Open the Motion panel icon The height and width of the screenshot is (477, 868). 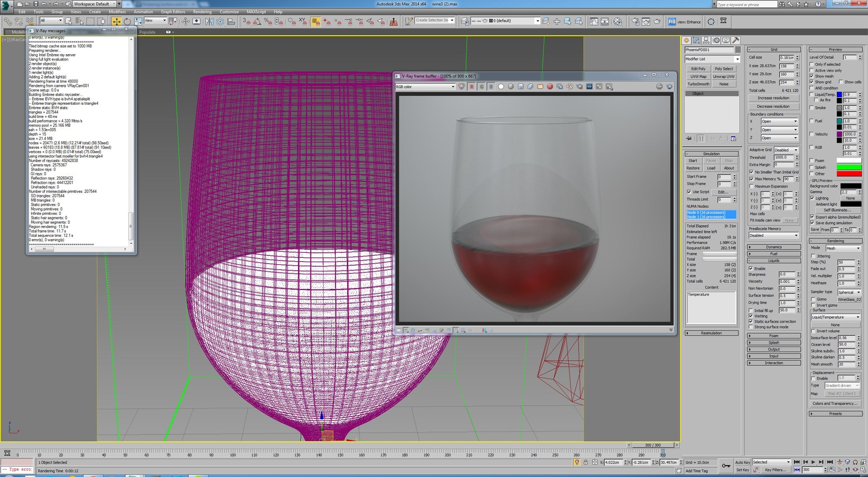pyautogui.click(x=716, y=40)
